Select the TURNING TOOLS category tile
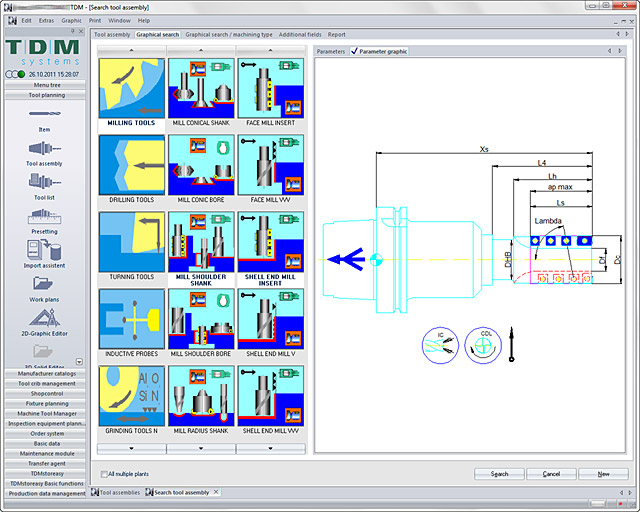The width and height of the screenshot is (640, 512). pyautogui.click(x=131, y=242)
